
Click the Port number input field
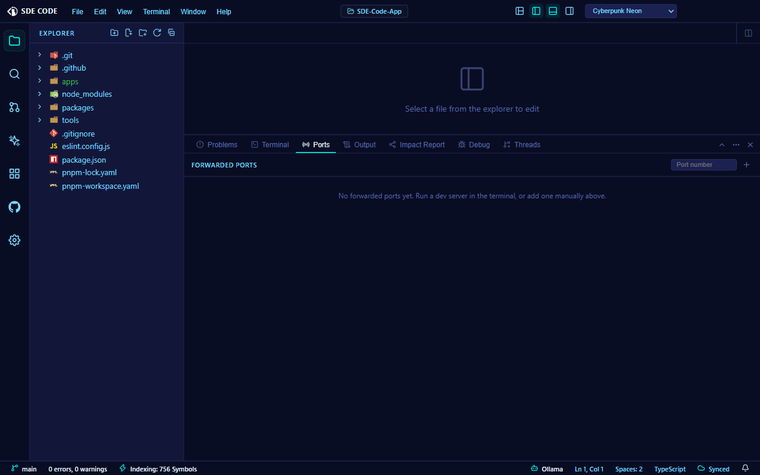(x=703, y=165)
